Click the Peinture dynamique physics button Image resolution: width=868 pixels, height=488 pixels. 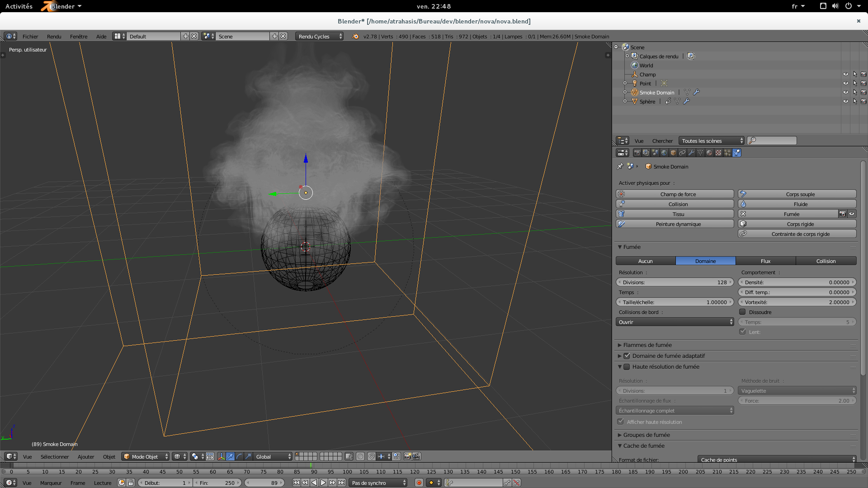(x=675, y=224)
